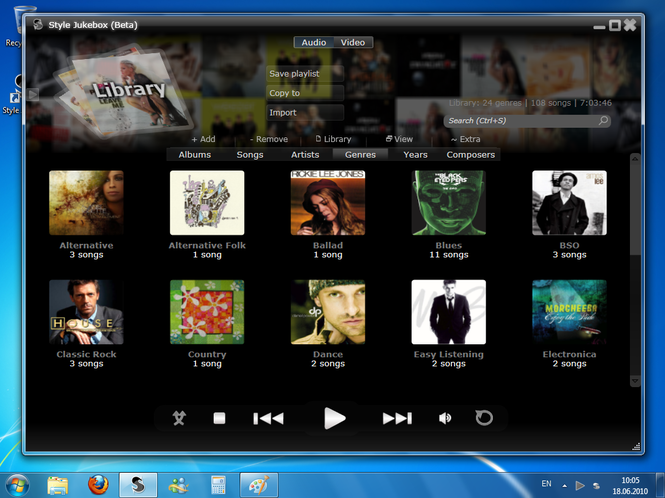Switch to the Composers tab

[470, 155]
